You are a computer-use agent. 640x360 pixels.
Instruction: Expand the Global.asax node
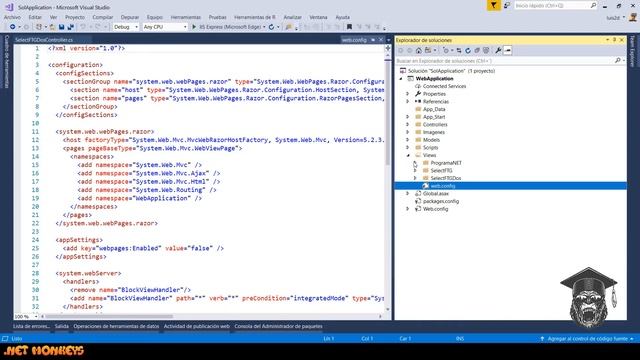coord(407,194)
